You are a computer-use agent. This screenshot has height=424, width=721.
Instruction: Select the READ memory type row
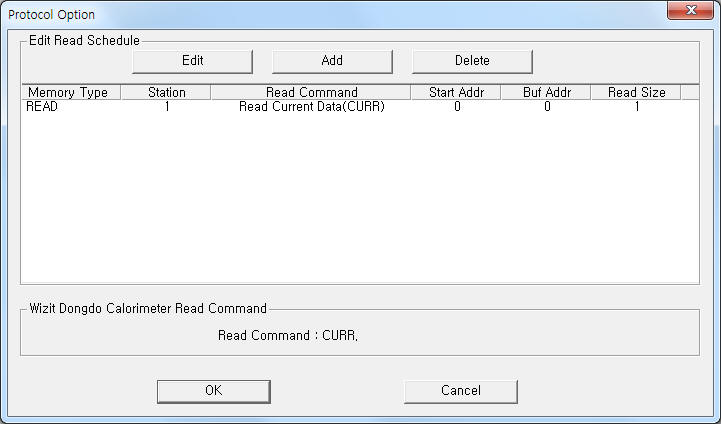click(42, 106)
